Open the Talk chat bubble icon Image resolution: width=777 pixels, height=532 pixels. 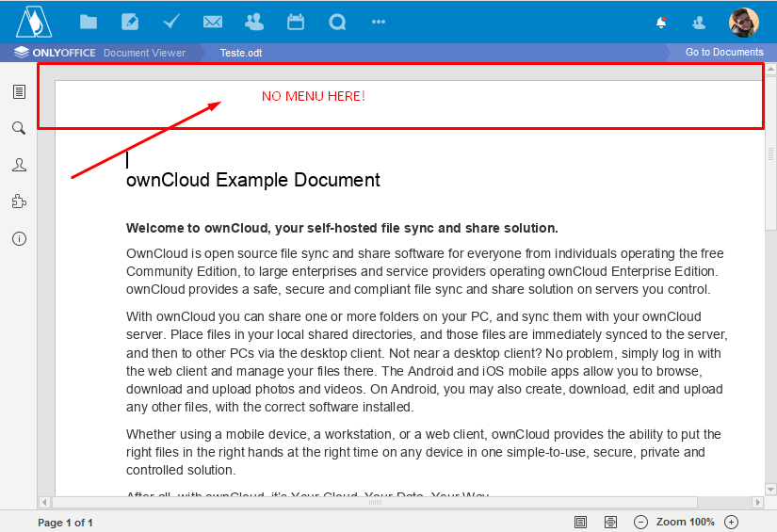337,22
